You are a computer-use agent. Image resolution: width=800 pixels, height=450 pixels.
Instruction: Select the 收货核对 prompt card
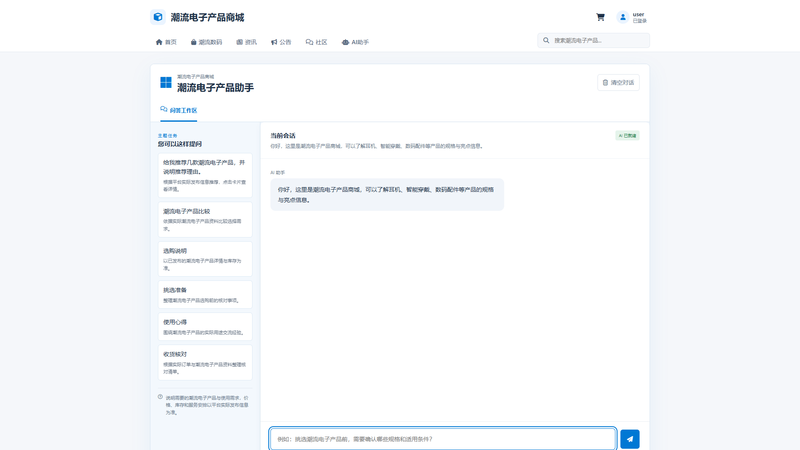(x=205, y=363)
